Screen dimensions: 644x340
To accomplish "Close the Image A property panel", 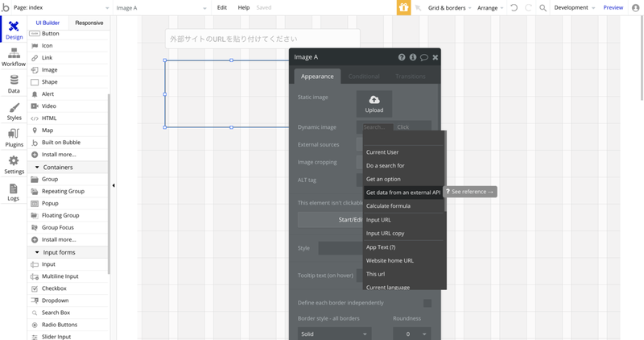I will pos(435,57).
